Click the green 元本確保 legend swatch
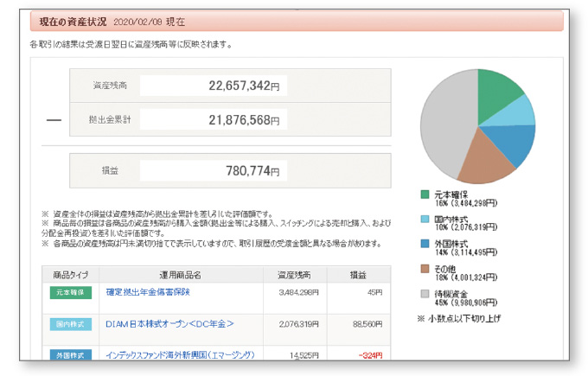588x376 pixels. (425, 194)
